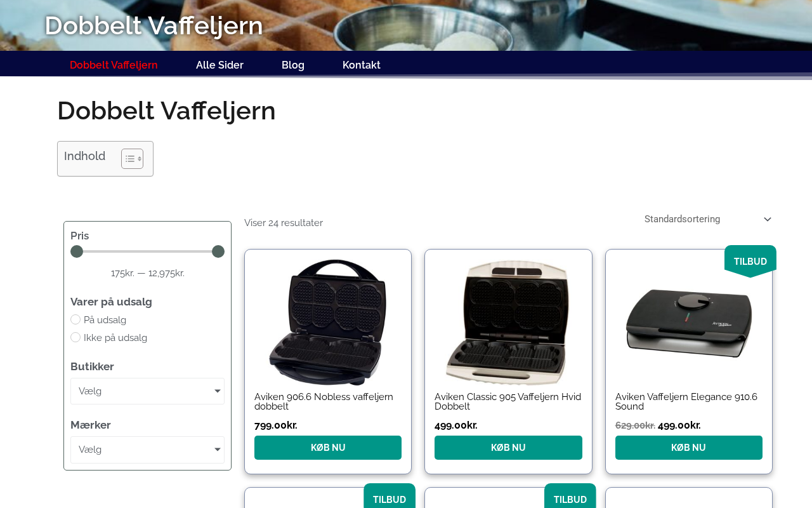Expand the Butikker Vælg dropdown
This screenshot has width=812, height=508.
147,391
